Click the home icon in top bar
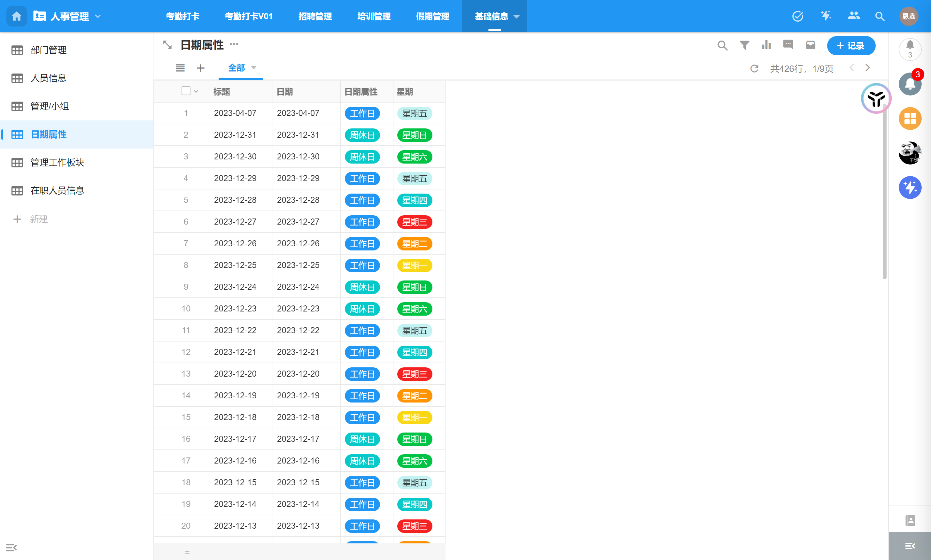The image size is (931, 560). (x=17, y=16)
